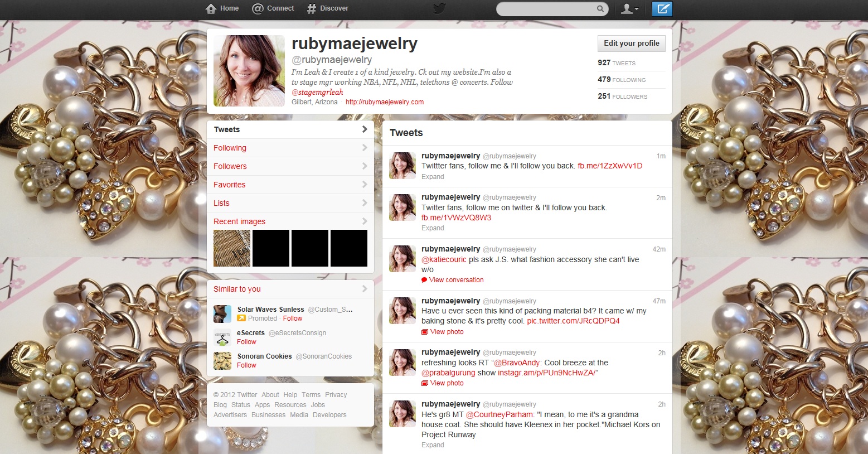Screen dimensions: 868x454
Task: Click the Discover hashtag icon
Action: click(x=312, y=8)
